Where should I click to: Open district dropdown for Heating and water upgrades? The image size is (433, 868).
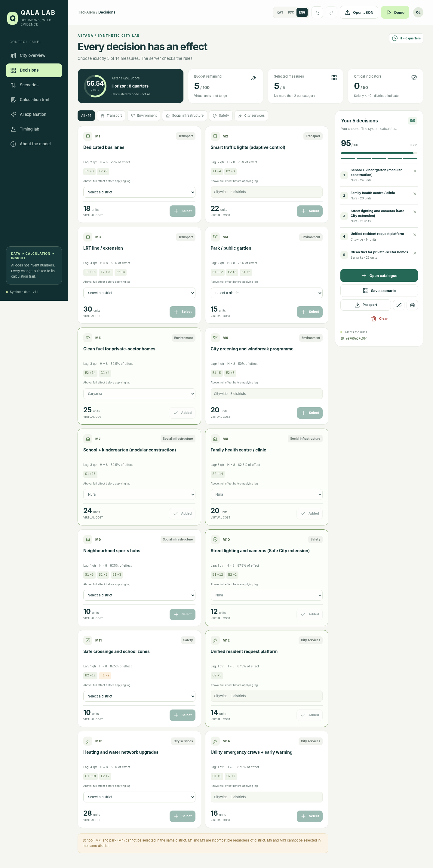point(139,797)
